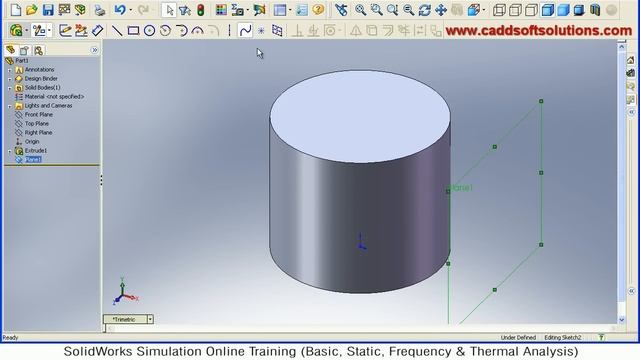Image resolution: width=640 pixels, height=360 pixels.
Task: Switch to FeatureManager design tree tab
Action: [x=11, y=50]
